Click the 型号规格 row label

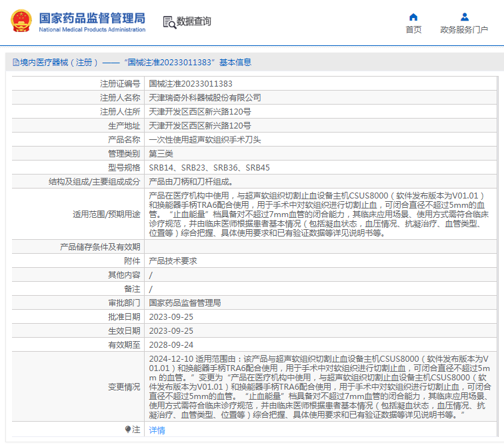(x=124, y=168)
